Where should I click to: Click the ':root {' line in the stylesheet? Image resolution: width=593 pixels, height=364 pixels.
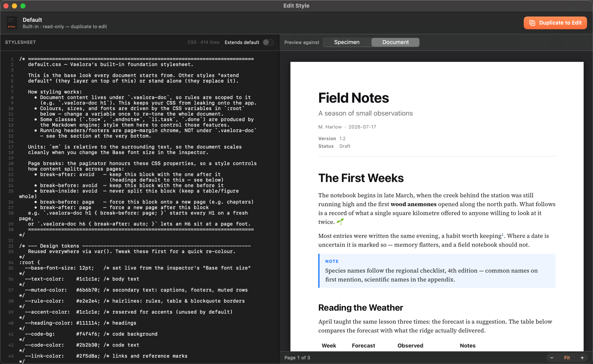pyautogui.click(x=30, y=262)
